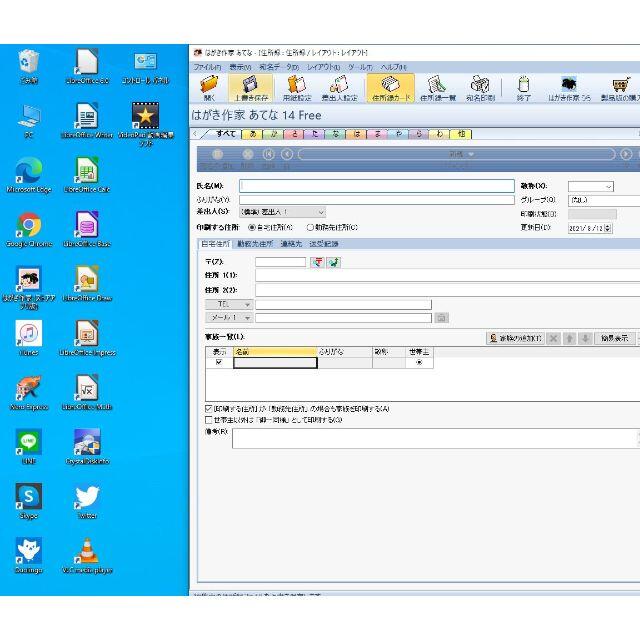The width and height of the screenshot is (640, 640).
Task: Go to the next record in navigation bar
Action: tap(626, 154)
